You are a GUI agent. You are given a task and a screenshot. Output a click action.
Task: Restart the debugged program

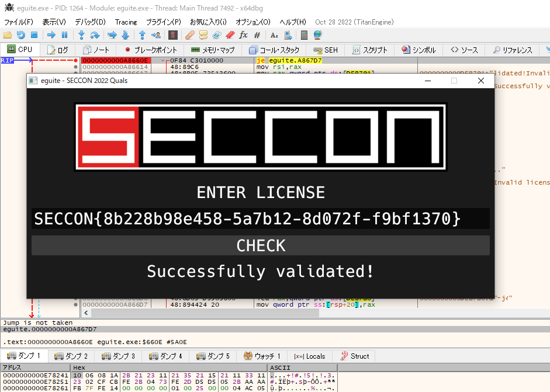pos(20,35)
